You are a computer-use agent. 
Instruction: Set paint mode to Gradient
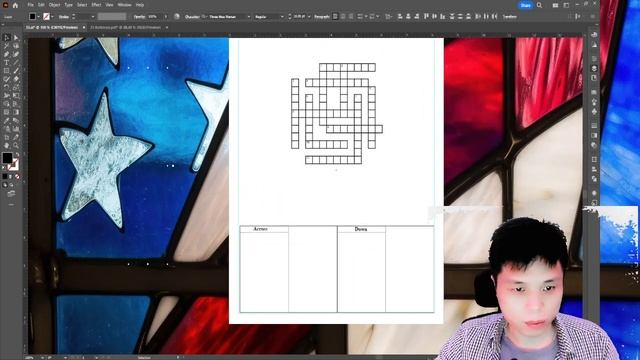click(x=11, y=177)
